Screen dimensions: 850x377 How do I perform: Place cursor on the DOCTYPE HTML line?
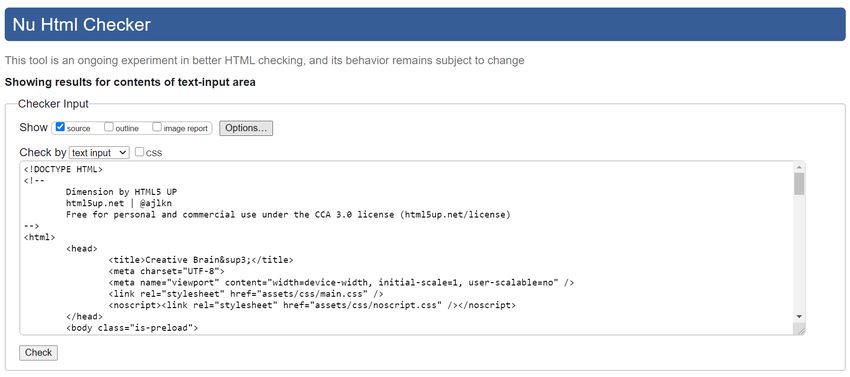pyautogui.click(x=63, y=169)
